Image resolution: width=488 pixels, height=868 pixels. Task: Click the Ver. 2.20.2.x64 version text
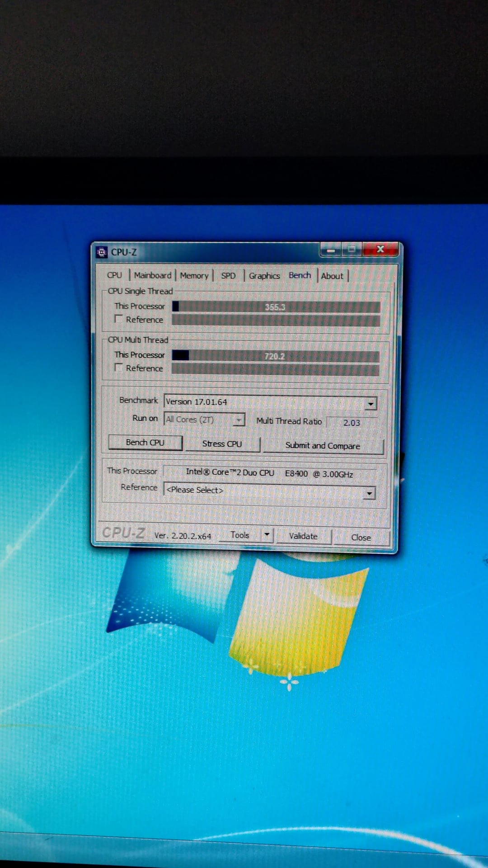(x=183, y=536)
